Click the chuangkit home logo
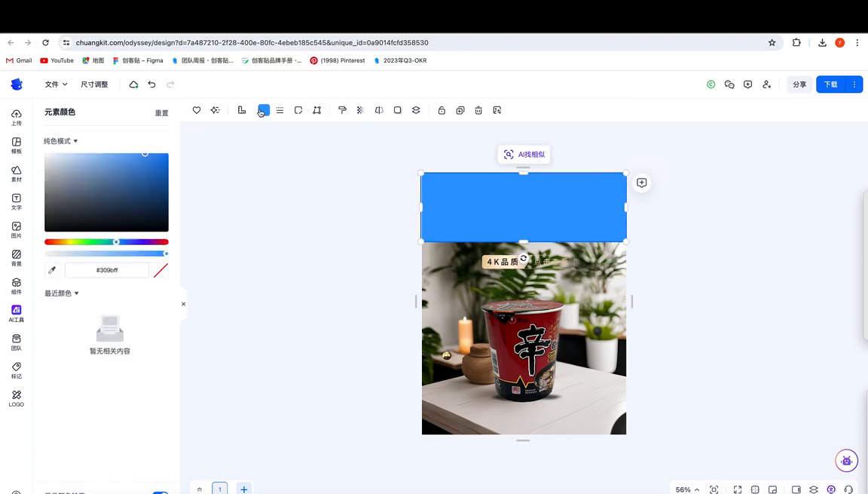This screenshot has height=494, width=868. click(x=17, y=84)
